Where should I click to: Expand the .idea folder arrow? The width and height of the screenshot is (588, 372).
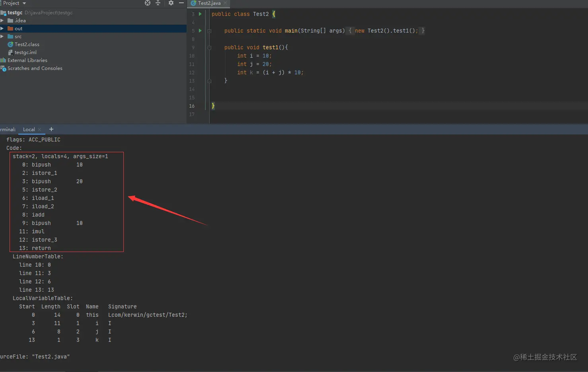(x=2, y=21)
